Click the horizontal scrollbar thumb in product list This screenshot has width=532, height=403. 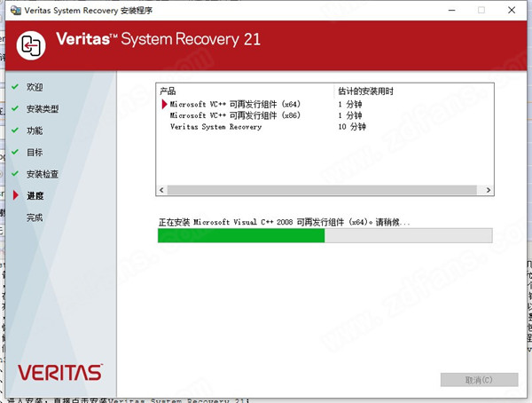[322, 190]
